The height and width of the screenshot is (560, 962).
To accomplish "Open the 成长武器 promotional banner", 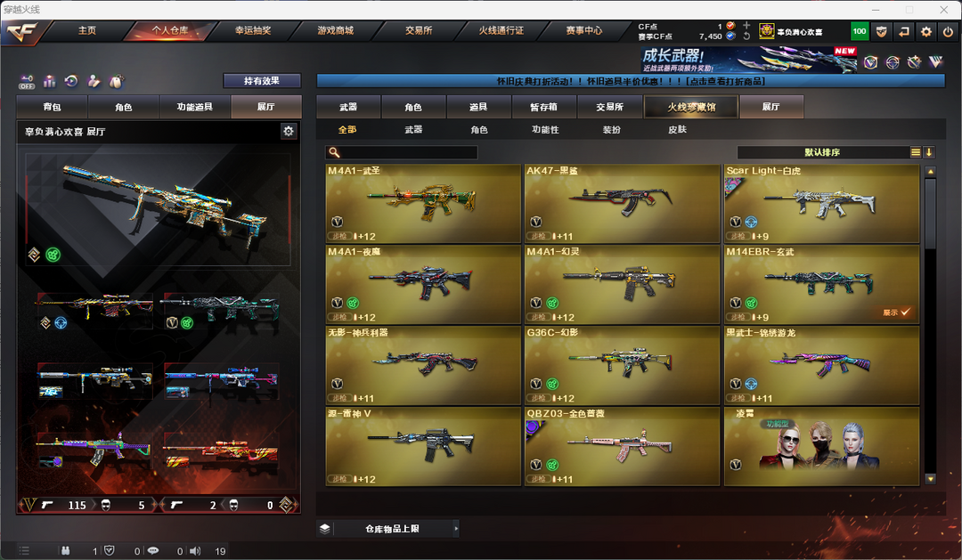I will (x=748, y=61).
